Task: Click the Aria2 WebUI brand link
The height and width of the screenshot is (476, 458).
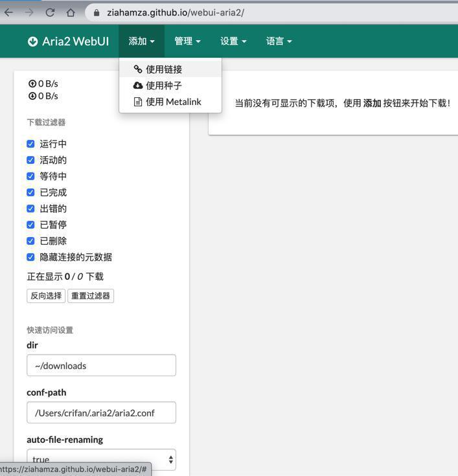Action: pos(68,41)
